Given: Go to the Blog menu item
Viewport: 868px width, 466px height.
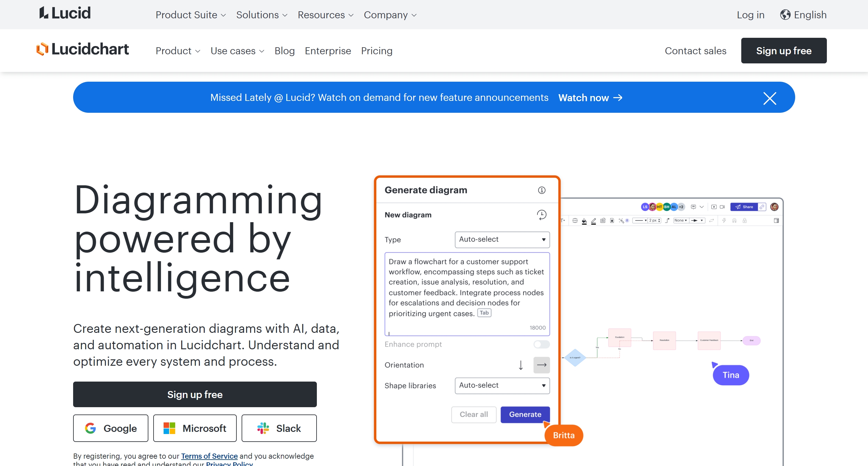Looking at the screenshot, I should (x=284, y=51).
